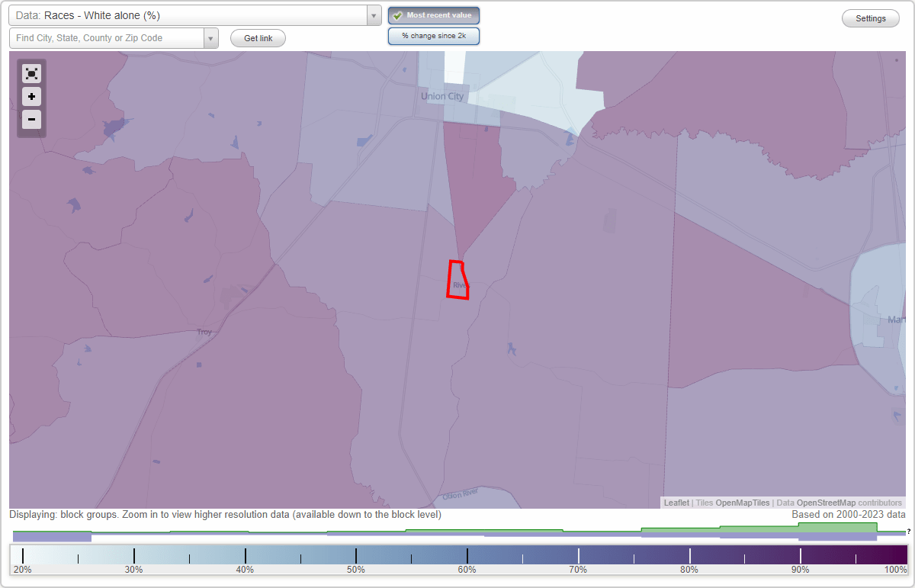Enable the percent change since 2000 option

click(x=433, y=35)
